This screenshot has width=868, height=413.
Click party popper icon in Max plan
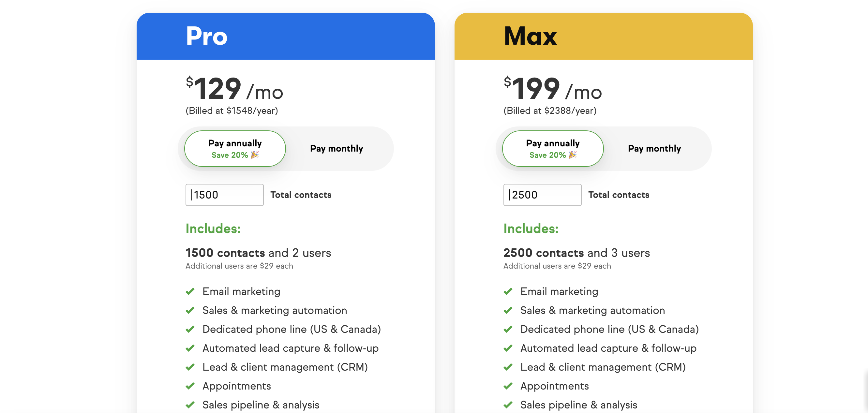point(573,155)
